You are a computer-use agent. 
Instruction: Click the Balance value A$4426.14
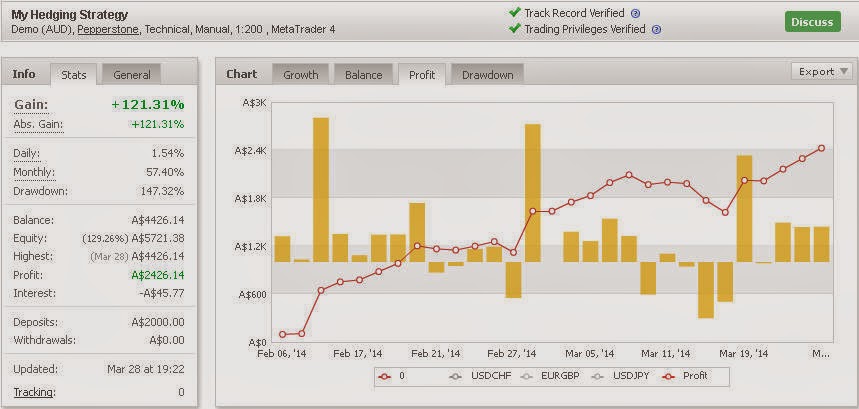pos(158,220)
